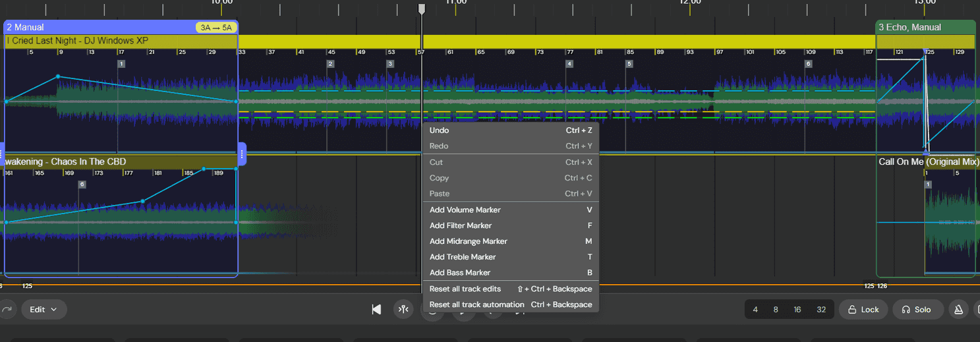Screen dimensions: 980x342
Task: Click the redo arrow icon in bottom toolbar
Action: tap(7, 309)
